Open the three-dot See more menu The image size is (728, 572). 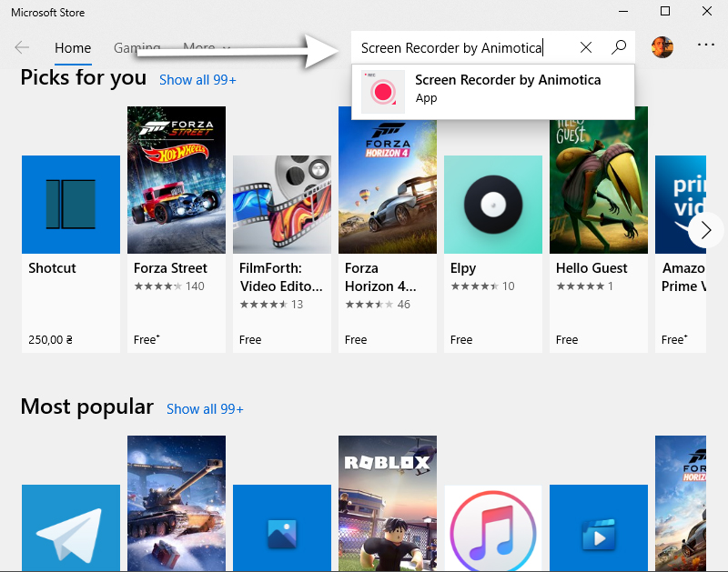pos(706,45)
